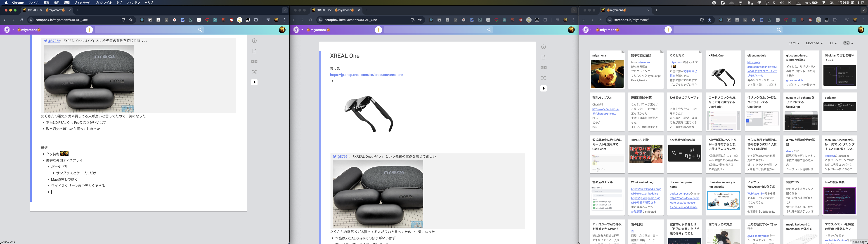Click the search field in left window's Scrapbox bar
This screenshot has width=868, height=244.
[145, 30]
